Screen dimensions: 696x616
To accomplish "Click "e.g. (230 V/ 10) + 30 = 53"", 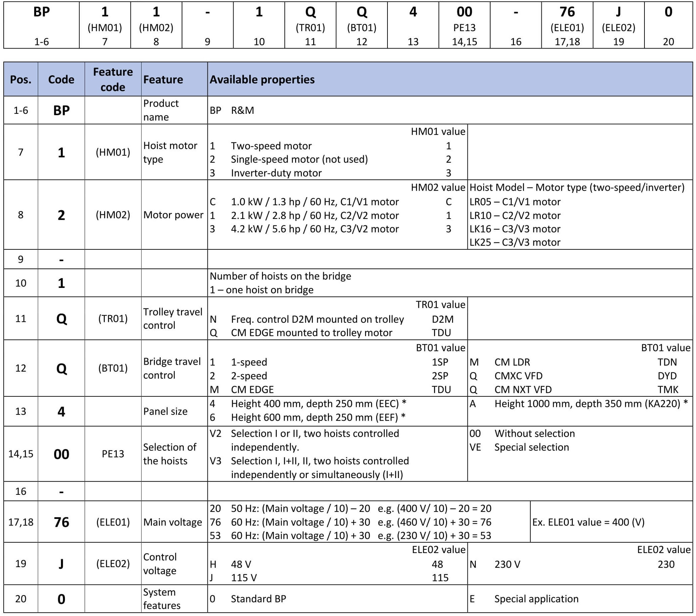I will point(434,535).
